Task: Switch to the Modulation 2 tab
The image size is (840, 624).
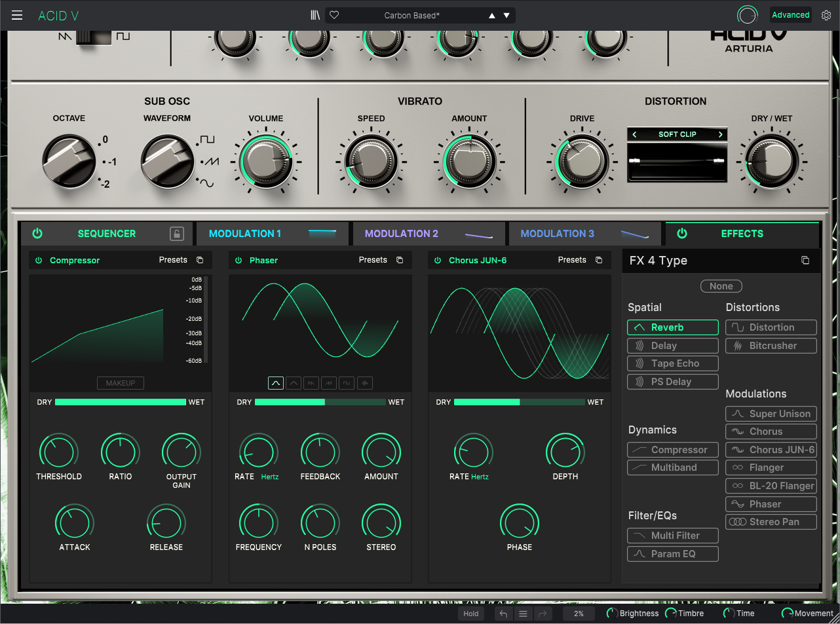Action: [429, 234]
